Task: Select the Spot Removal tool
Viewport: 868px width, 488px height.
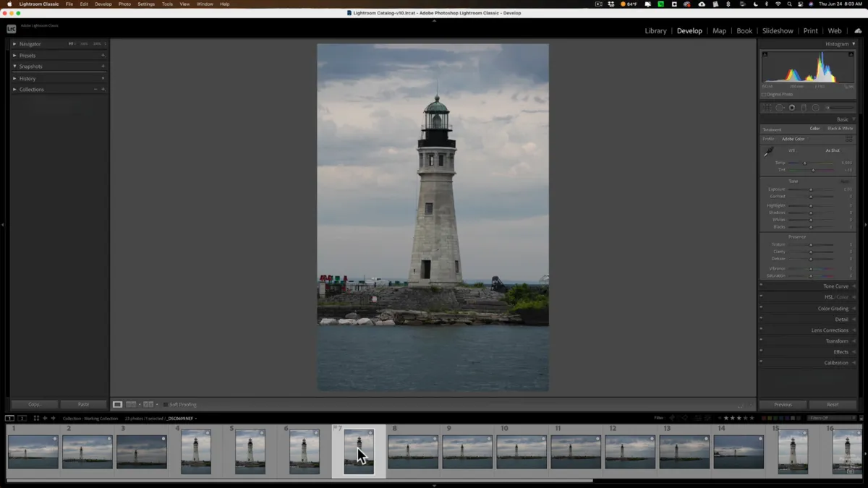Action: pyautogui.click(x=780, y=107)
